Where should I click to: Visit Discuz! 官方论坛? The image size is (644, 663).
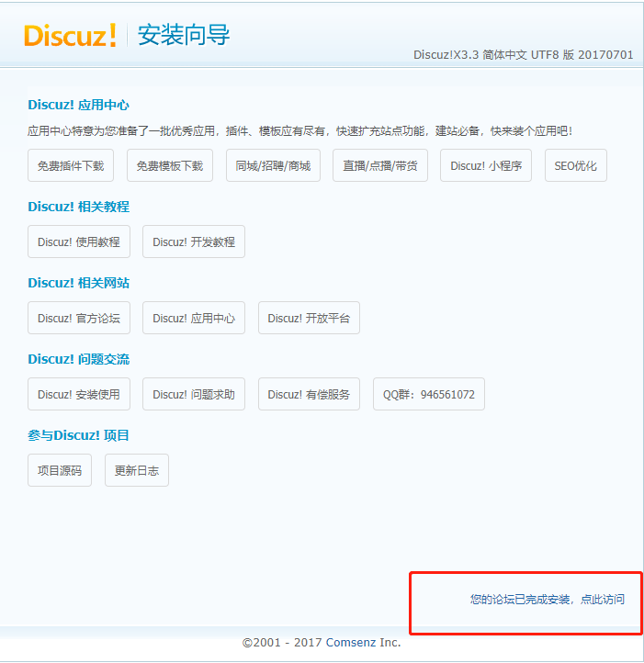coord(79,318)
